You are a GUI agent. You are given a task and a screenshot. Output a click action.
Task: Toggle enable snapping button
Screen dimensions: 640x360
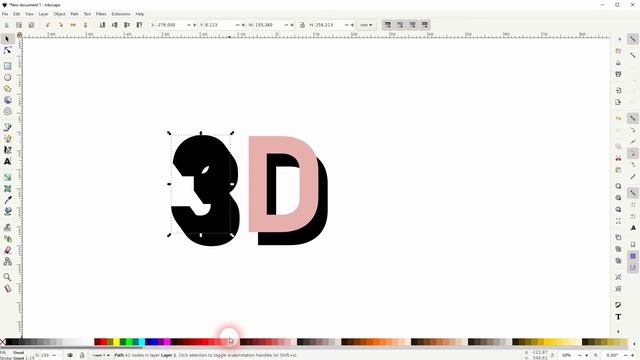633,39
